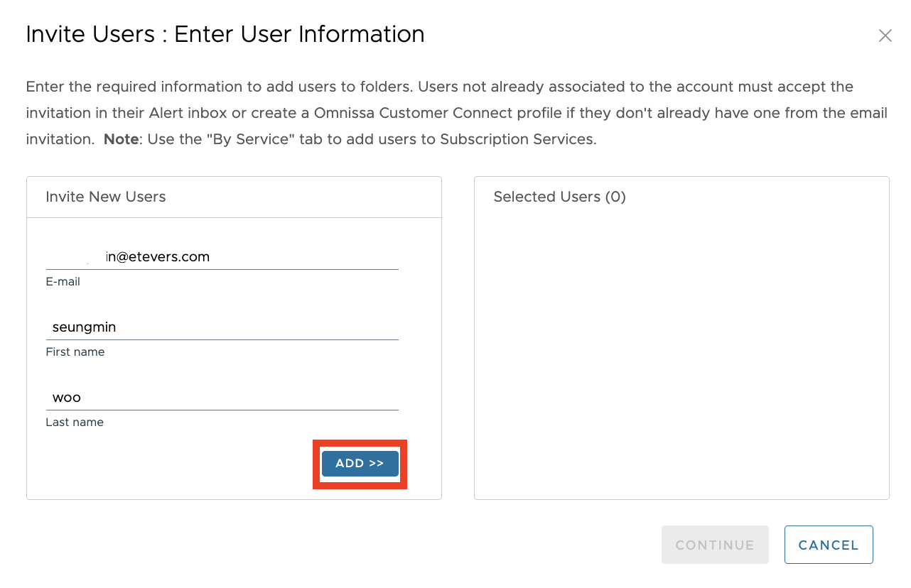Click the Last name field label
The image size is (911, 588).
75,423
